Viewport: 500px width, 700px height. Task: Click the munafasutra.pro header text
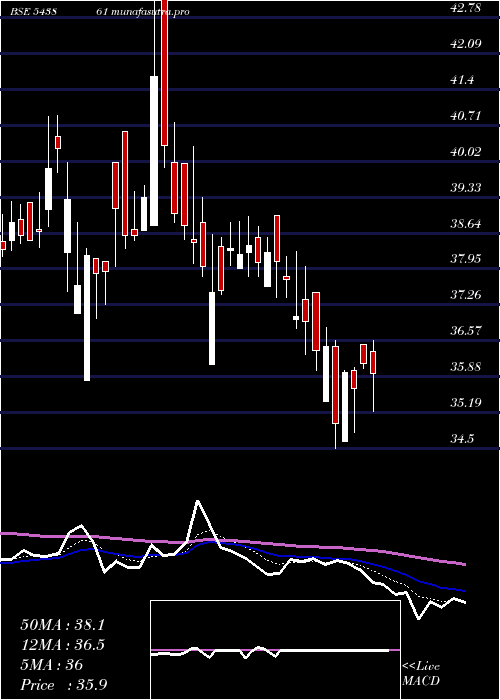[x=149, y=12]
